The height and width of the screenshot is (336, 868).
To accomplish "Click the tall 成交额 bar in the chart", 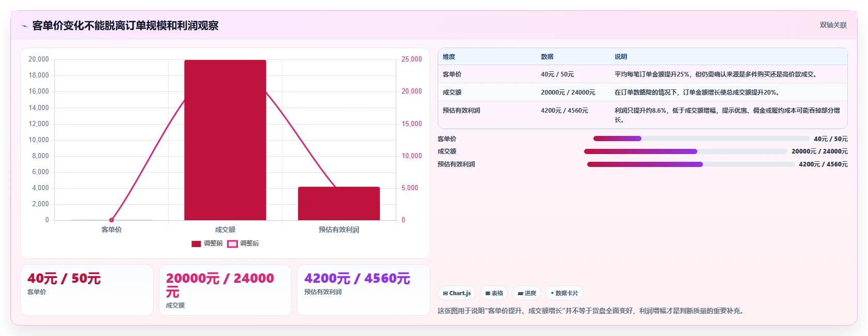I will pyautogui.click(x=225, y=140).
